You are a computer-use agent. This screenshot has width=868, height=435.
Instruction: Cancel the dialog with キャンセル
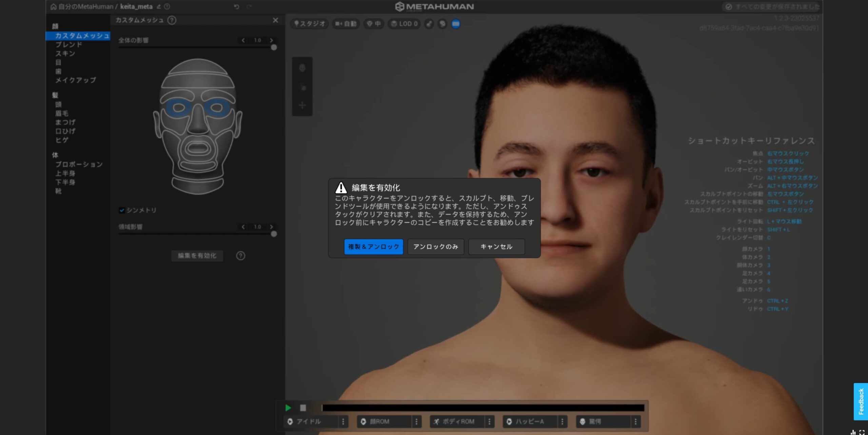click(x=496, y=247)
